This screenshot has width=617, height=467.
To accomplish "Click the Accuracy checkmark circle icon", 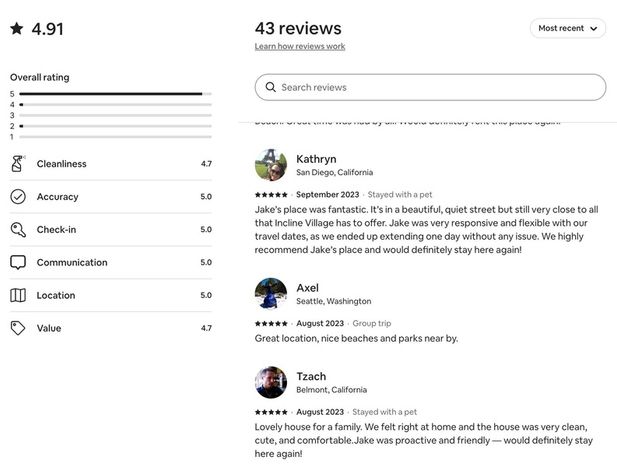I will pos(18,197).
